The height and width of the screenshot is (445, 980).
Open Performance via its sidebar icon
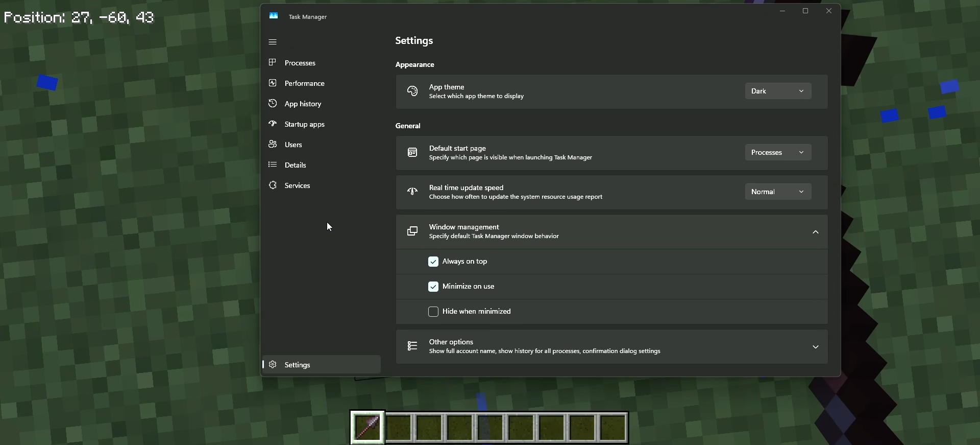pyautogui.click(x=273, y=83)
